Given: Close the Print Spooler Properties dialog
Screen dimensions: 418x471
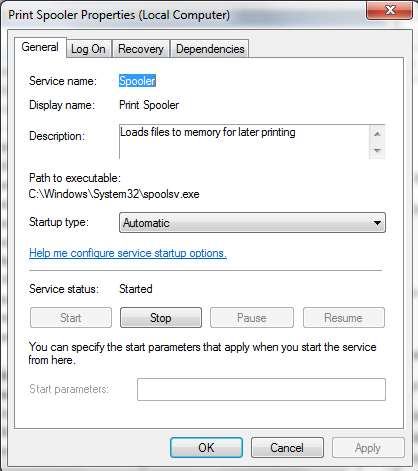Looking at the screenshot, I should pos(389,10).
